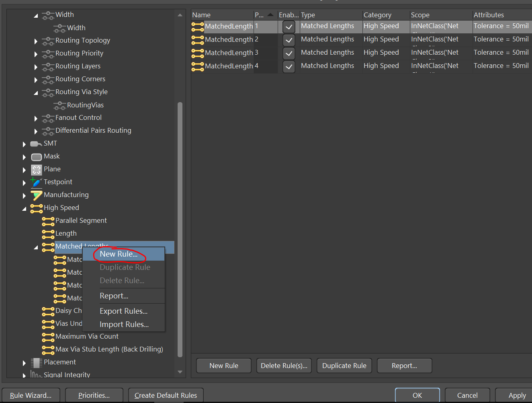This screenshot has width=532, height=403.
Task: Sort by the Category column header
Action: coord(386,15)
